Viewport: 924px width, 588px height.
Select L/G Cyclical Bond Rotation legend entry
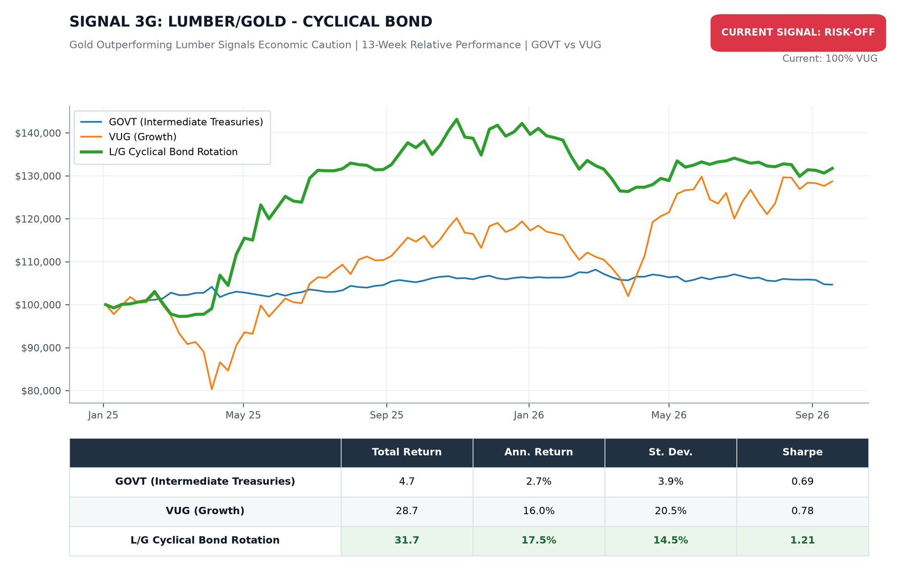(x=159, y=152)
